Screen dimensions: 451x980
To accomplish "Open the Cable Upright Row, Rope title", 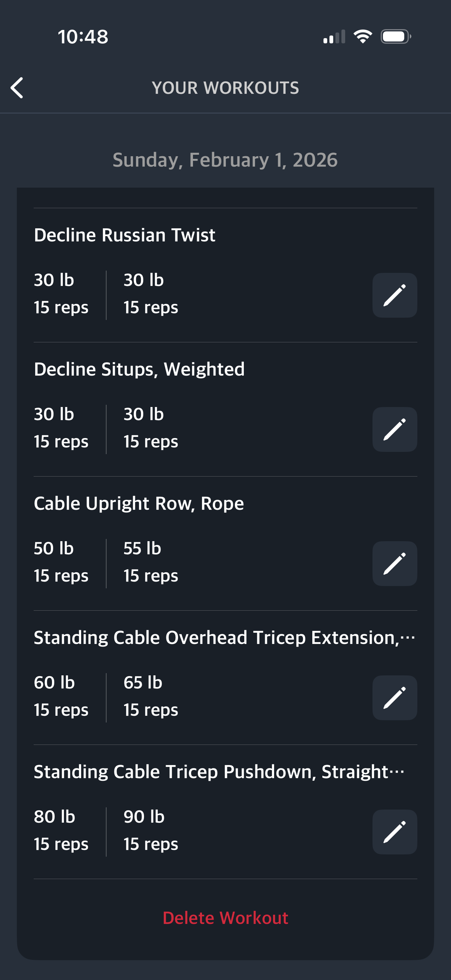I will point(138,504).
